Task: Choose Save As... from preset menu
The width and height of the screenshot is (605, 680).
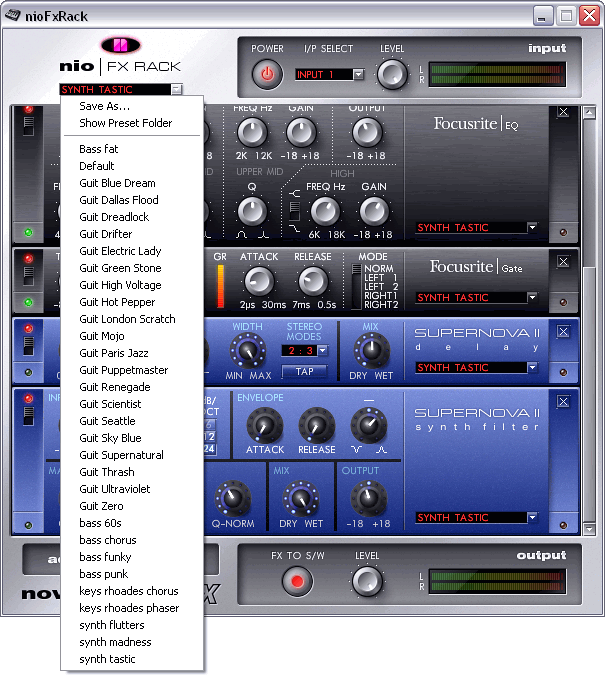Action: tap(132, 106)
